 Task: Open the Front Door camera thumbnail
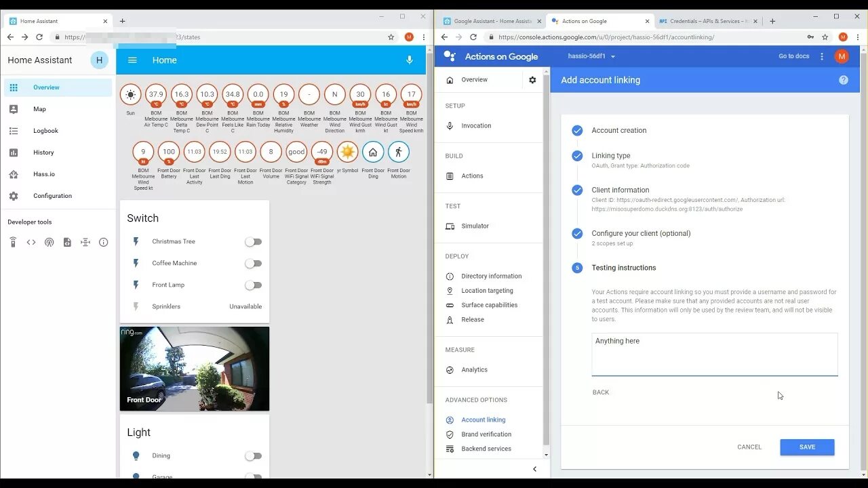click(x=195, y=369)
